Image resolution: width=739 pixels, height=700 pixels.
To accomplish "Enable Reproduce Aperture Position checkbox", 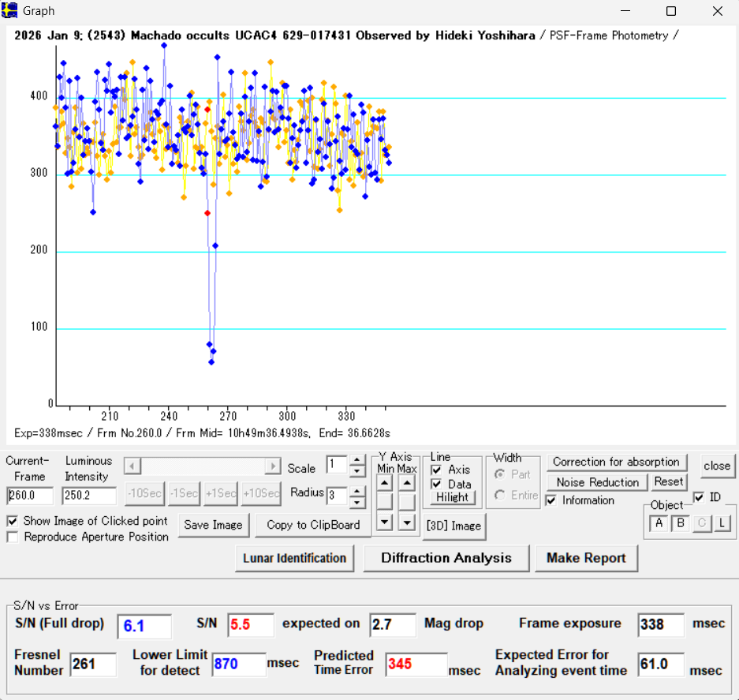I will click(x=13, y=537).
